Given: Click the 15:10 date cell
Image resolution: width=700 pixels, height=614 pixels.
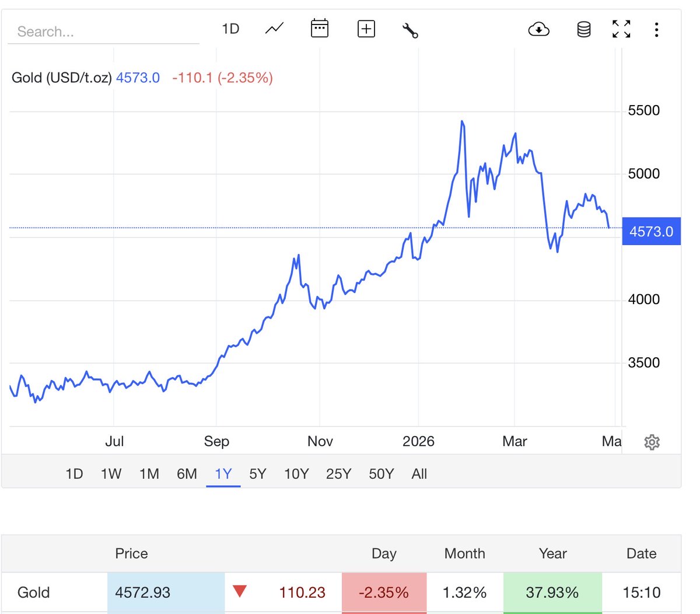Looking at the screenshot, I should pos(642,592).
